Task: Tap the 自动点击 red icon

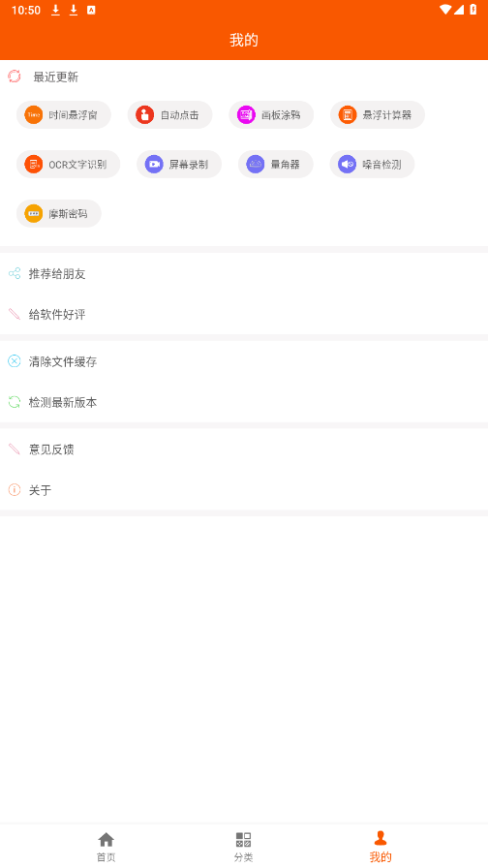Action: 144,115
